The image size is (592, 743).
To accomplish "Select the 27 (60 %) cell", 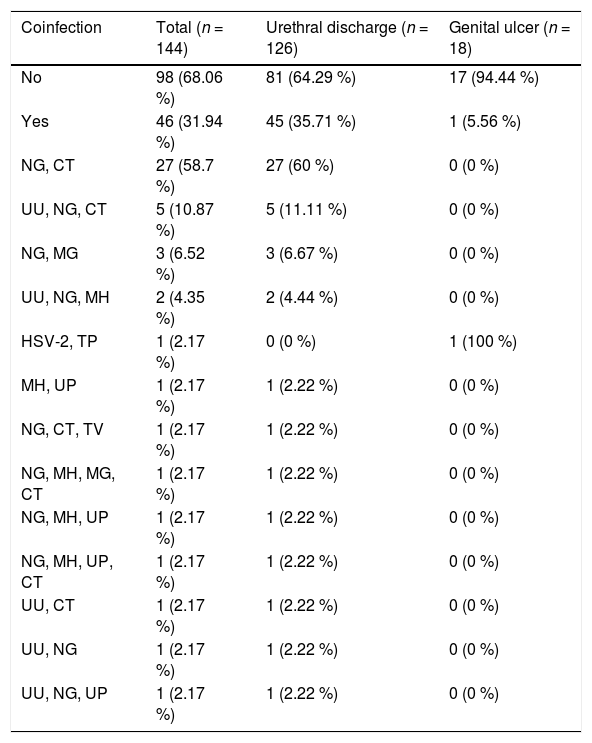I will (300, 165).
